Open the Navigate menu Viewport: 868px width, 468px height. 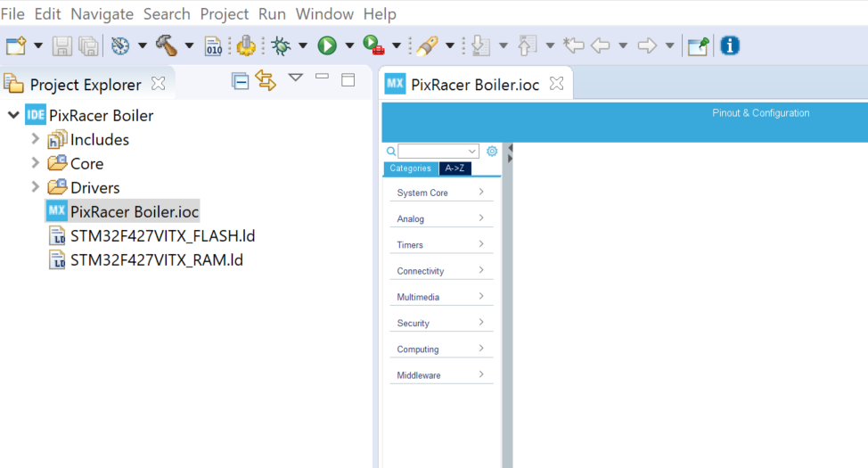tap(102, 14)
